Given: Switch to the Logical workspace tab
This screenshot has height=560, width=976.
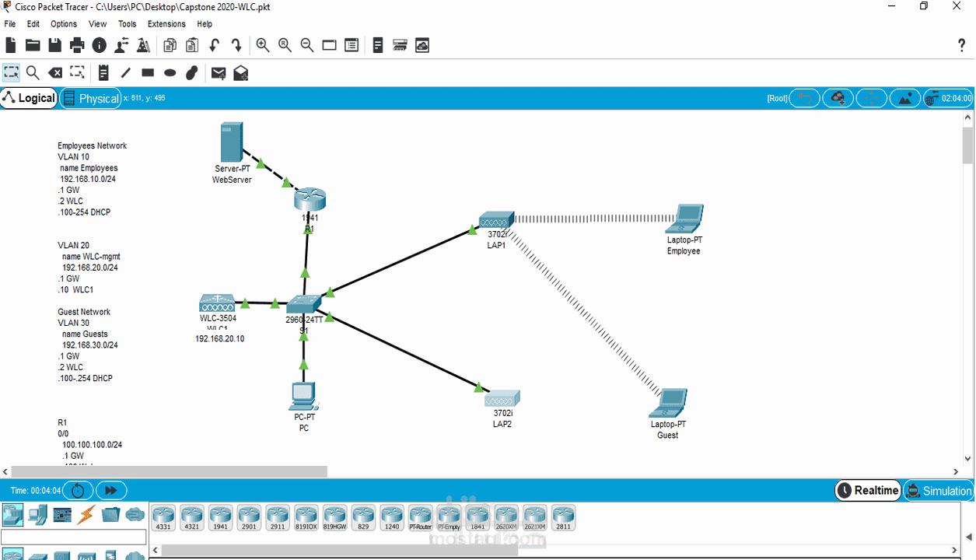Looking at the screenshot, I should click(x=29, y=98).
